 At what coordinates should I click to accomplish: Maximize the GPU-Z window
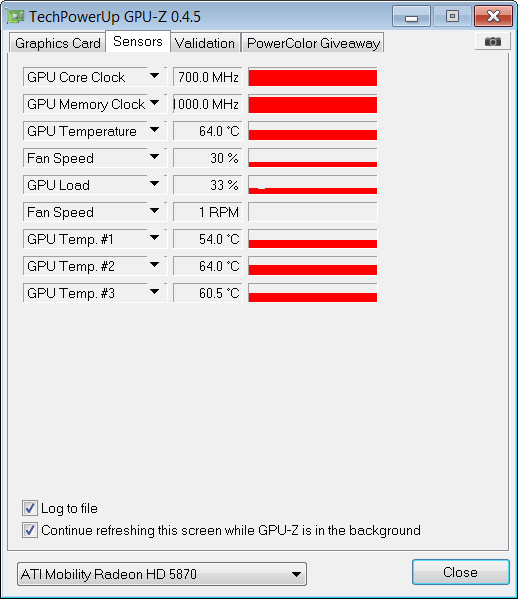[x=452, y=16]
